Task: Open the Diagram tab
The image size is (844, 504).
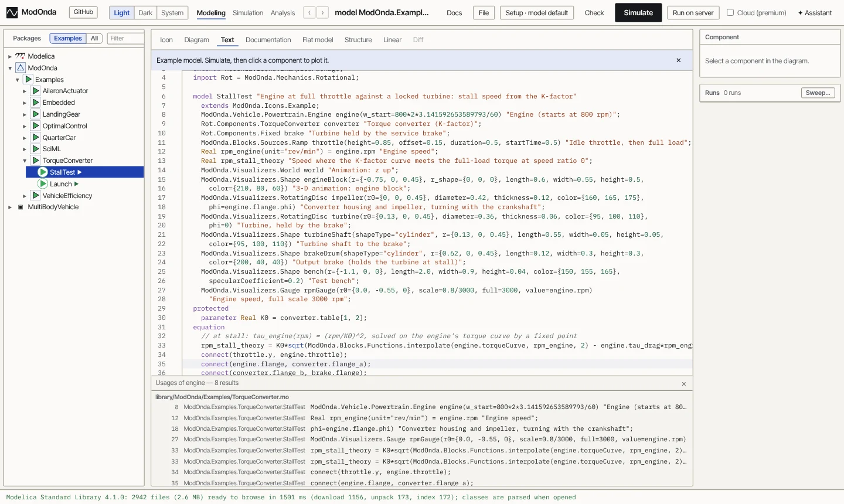Action: tap(196, 40)
